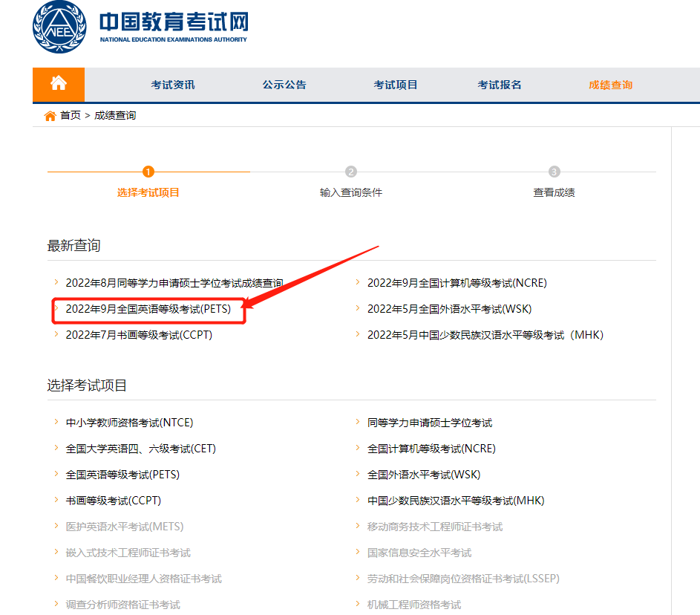Viewport: 700px width, 615px height.
Task: Click the orange home icon in navbar
Action: click(59, 84)
